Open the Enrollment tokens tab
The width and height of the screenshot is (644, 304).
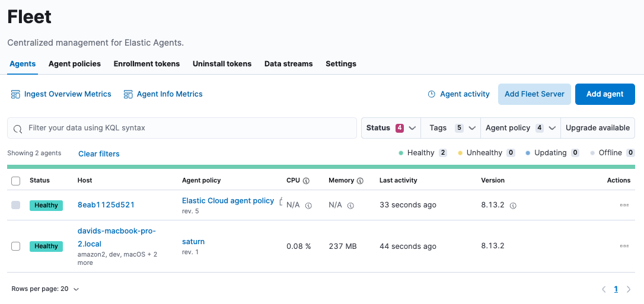[146, 64]
